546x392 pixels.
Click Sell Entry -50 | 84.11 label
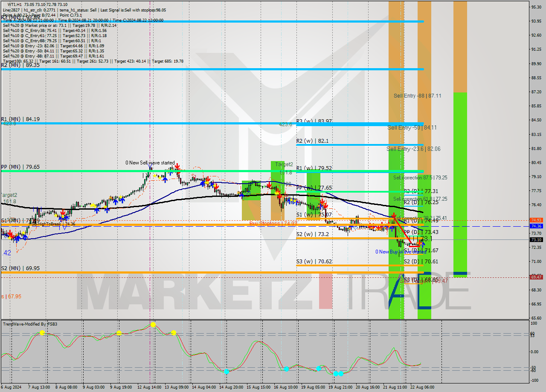point(412,127)
